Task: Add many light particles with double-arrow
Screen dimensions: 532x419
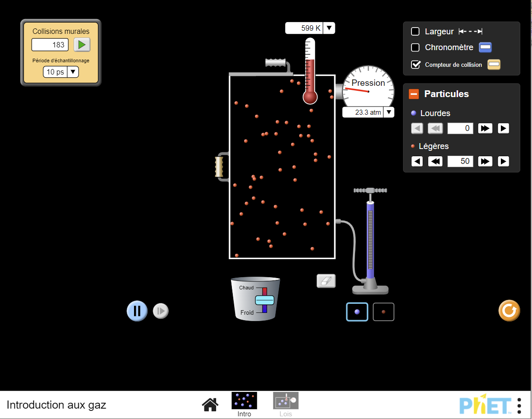Action: (x=485, y=161)
